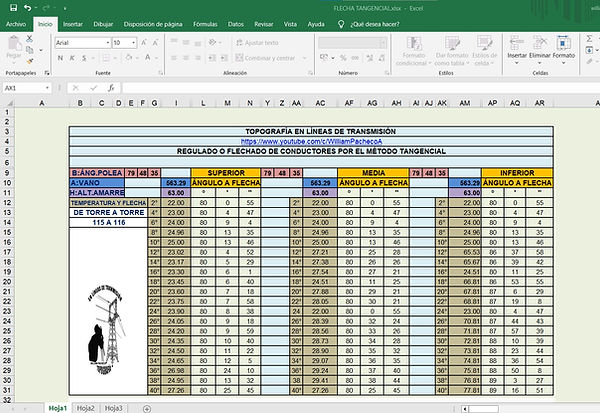Switch to sheet Hoja2

click(85, 408)
